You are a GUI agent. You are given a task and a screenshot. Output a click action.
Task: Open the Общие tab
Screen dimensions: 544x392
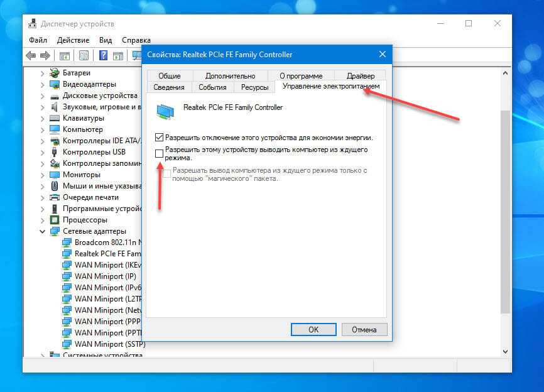click(169, 76)
